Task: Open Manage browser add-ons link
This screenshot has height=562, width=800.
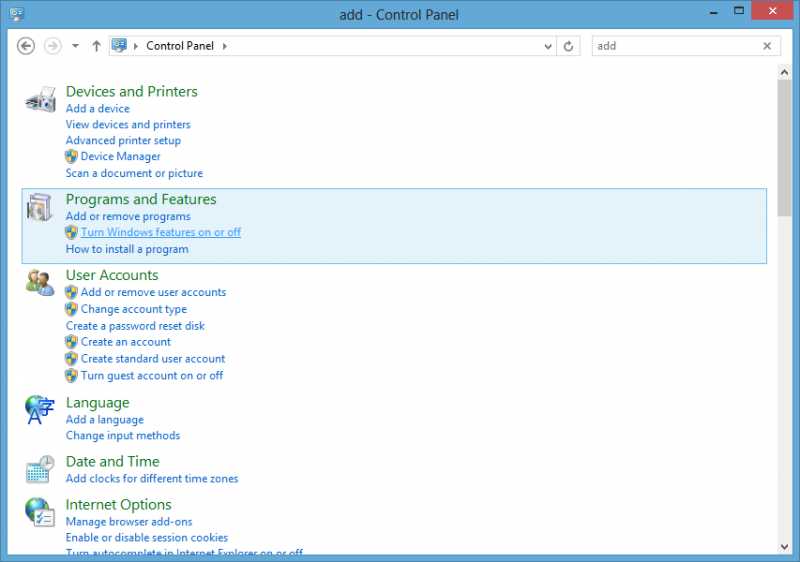Action: (x=129, y=522)
